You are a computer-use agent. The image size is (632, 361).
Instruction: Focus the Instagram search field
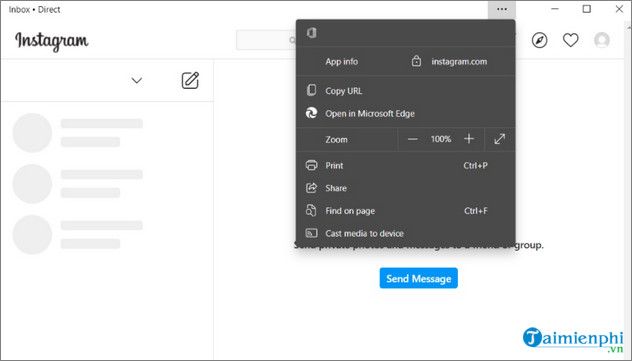click(266, 40)
